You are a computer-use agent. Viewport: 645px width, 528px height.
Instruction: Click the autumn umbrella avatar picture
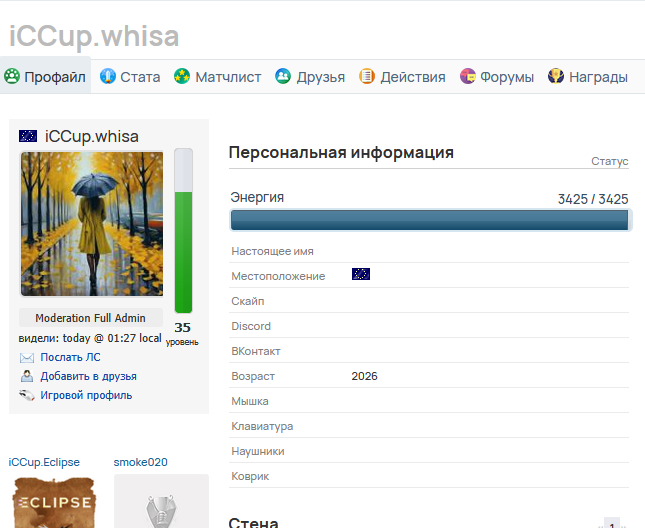92,224
